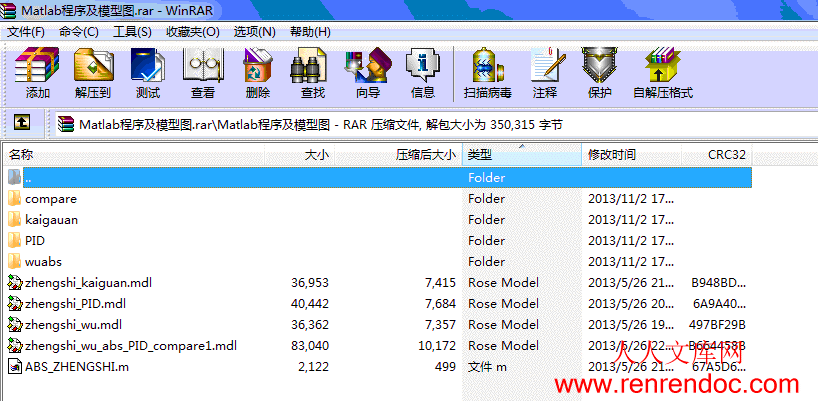Click the 删除 (Delete) toolbar icon
Viewport: 818px width, 401px height.
point(258,65)
